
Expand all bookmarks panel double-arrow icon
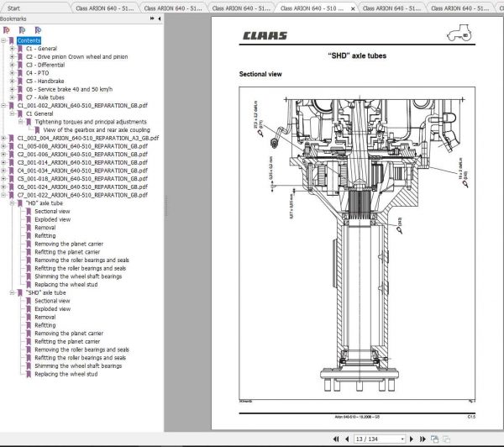pyautogui.click(x=152, y=18)
